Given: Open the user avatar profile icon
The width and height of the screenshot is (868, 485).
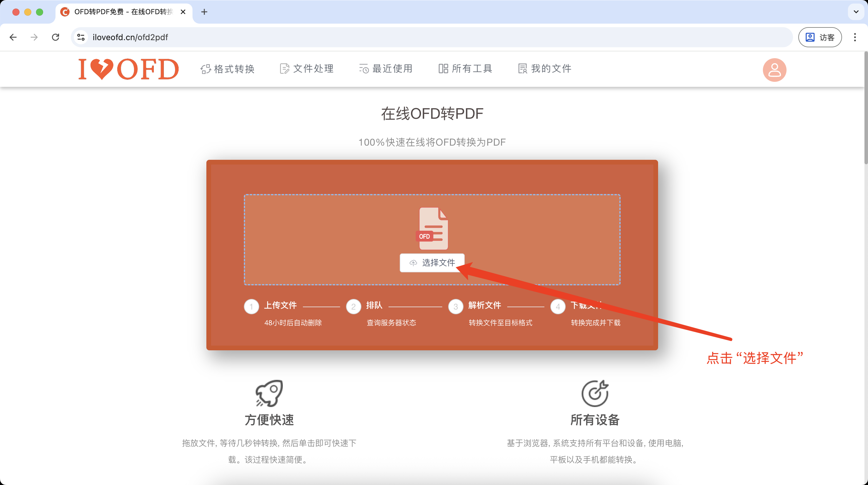Looking at the screenshot, I should 774,70.
